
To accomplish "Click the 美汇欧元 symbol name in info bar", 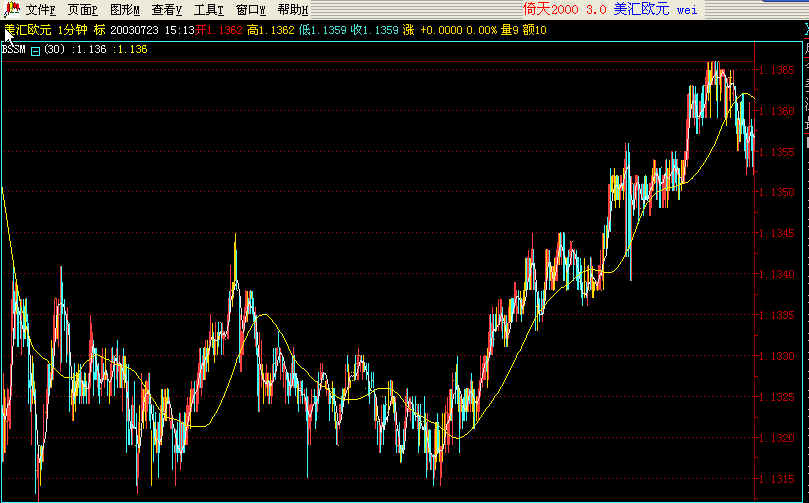I will (28, 30).
